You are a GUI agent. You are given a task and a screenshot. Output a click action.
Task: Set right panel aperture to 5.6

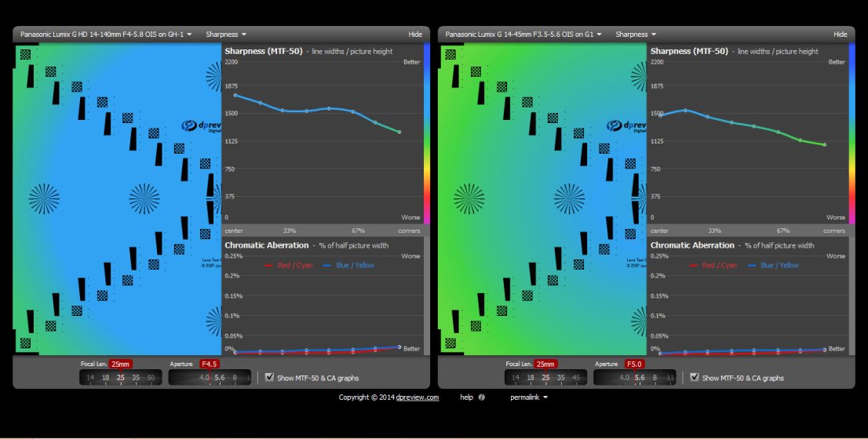640,378
